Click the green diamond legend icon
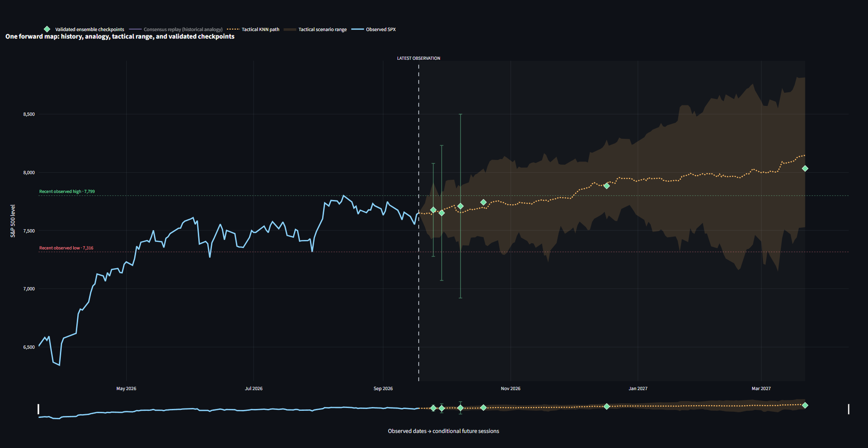The image size is (868, 448). point(47,29)
